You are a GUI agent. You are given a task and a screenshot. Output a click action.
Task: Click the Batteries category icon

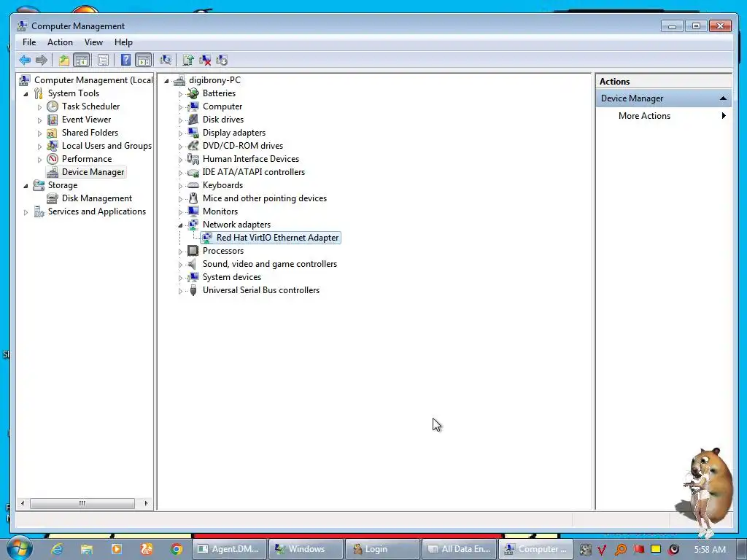click(193, 93)
